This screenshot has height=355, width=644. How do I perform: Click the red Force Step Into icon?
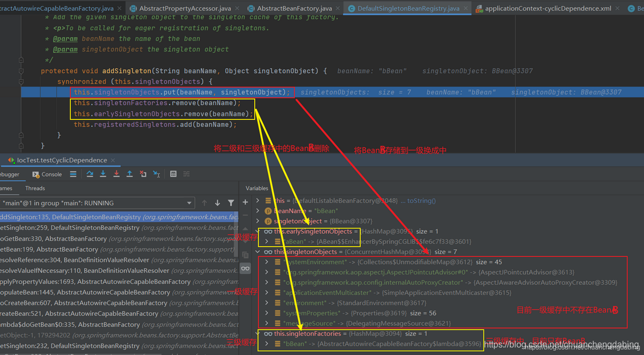pyautogui.click(x=116, y=174)
